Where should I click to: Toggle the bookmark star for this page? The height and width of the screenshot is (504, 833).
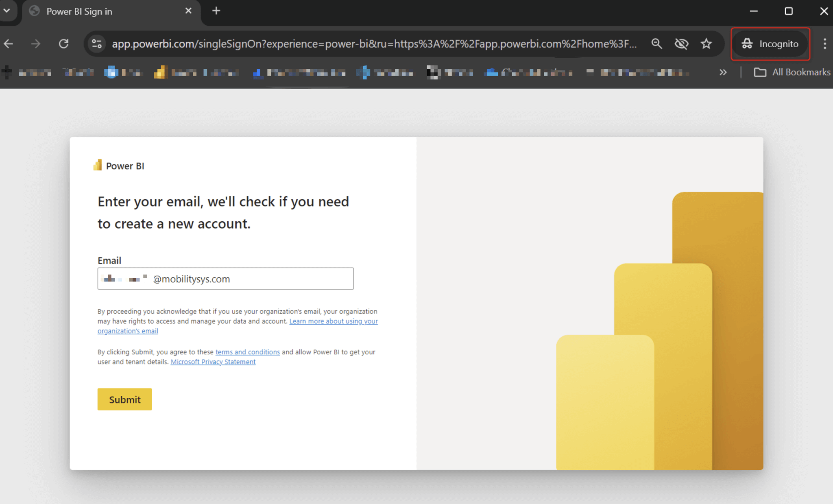(x=707, y=44)
